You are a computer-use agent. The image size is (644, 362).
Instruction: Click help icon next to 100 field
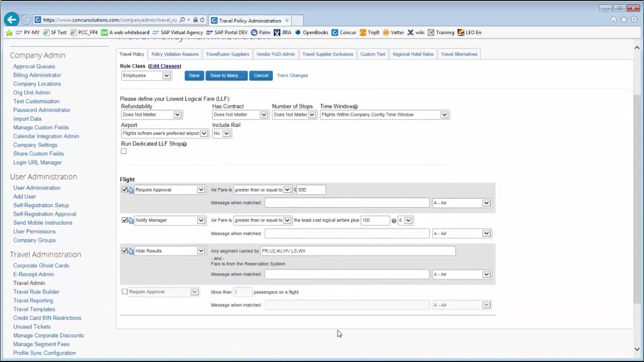click(x=394, y=221)
